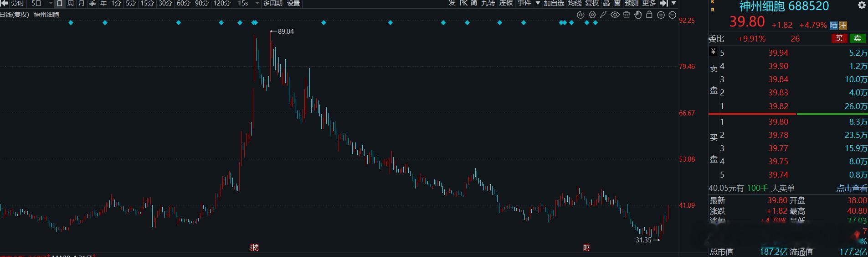Viewport: 868px width, 257px height.
Task: Select the 日 daily period tab
Action: pos(60,3)
